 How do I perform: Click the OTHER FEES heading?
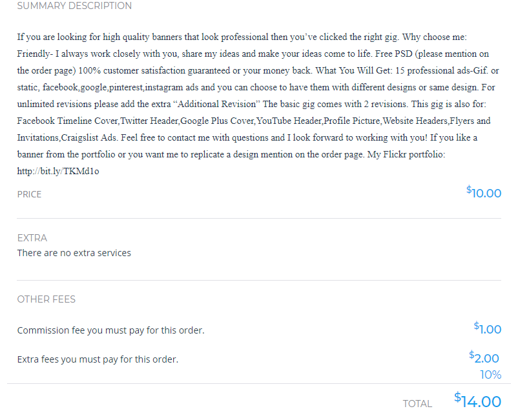47,299
